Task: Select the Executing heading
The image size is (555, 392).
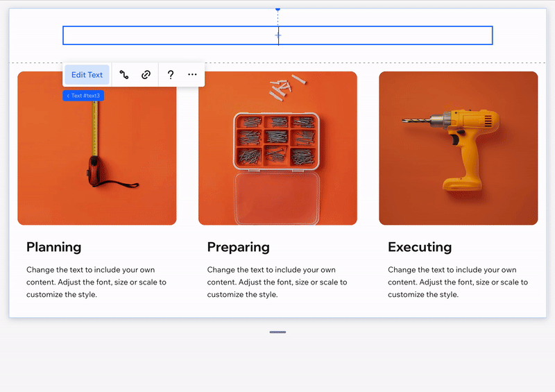Action: point(420,247)
